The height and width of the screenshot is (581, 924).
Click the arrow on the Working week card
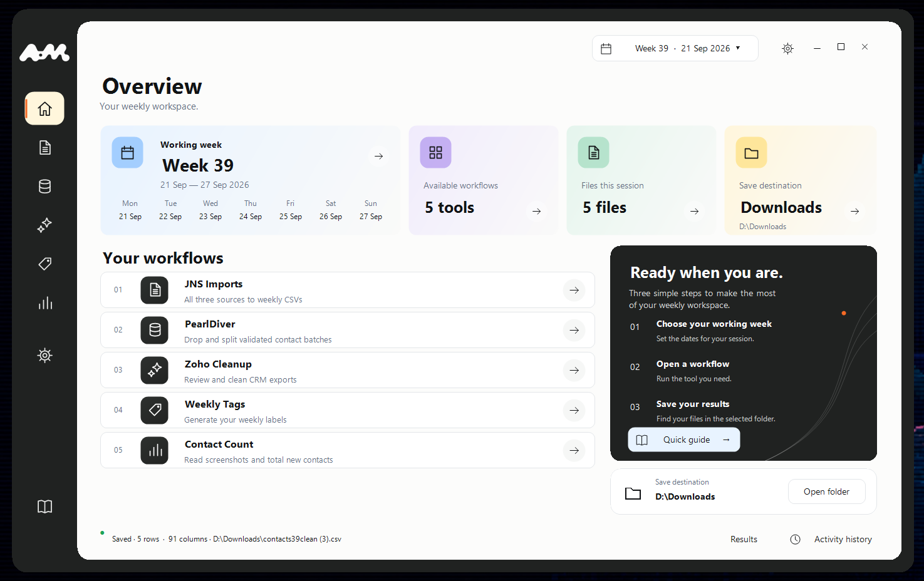pos(379,156)
